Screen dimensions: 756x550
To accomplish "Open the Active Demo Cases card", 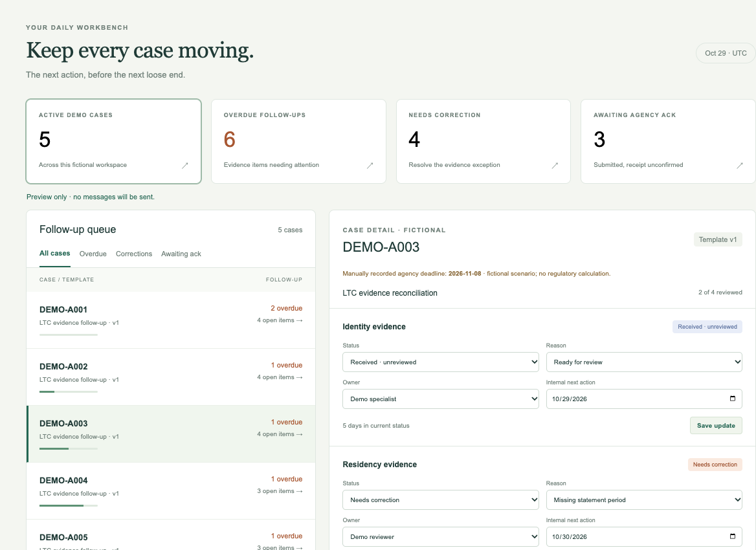I will (x=114, y=141).
